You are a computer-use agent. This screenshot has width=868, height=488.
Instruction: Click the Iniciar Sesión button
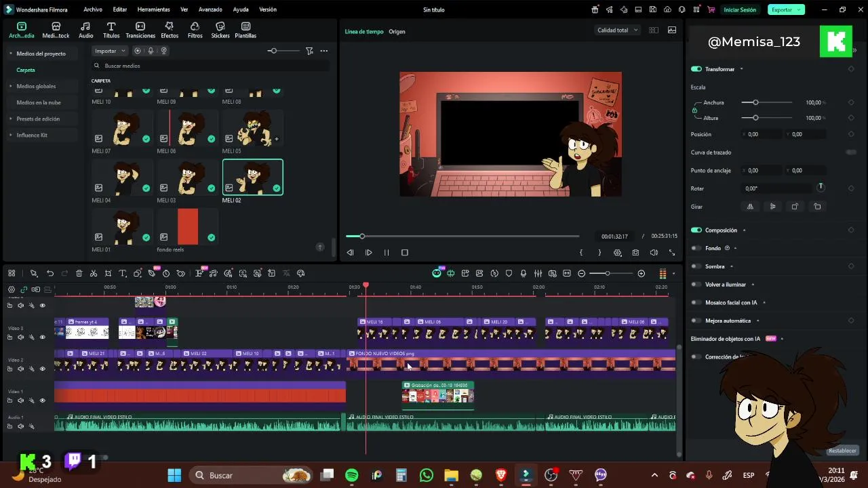coord(740,9)
